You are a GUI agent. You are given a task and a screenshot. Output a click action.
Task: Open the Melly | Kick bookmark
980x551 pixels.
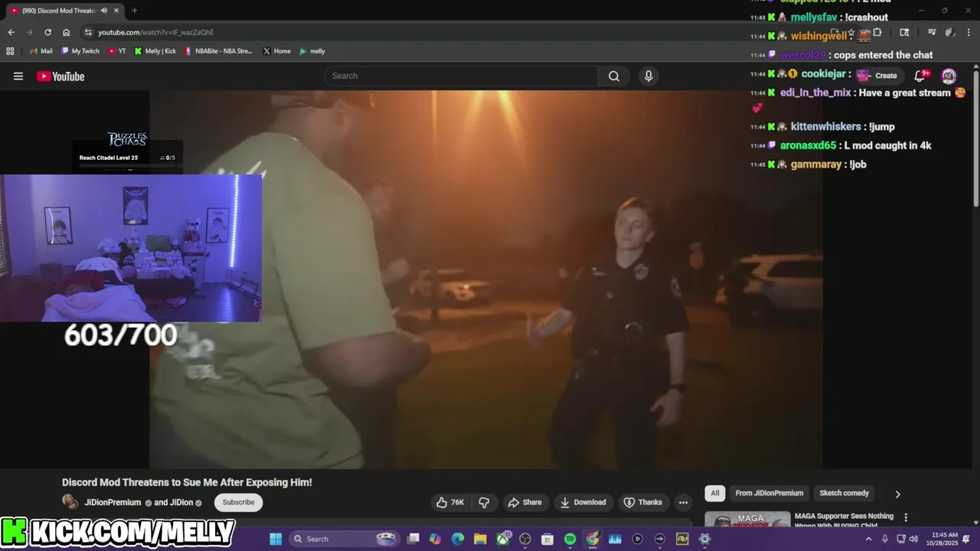coord(155,51)
